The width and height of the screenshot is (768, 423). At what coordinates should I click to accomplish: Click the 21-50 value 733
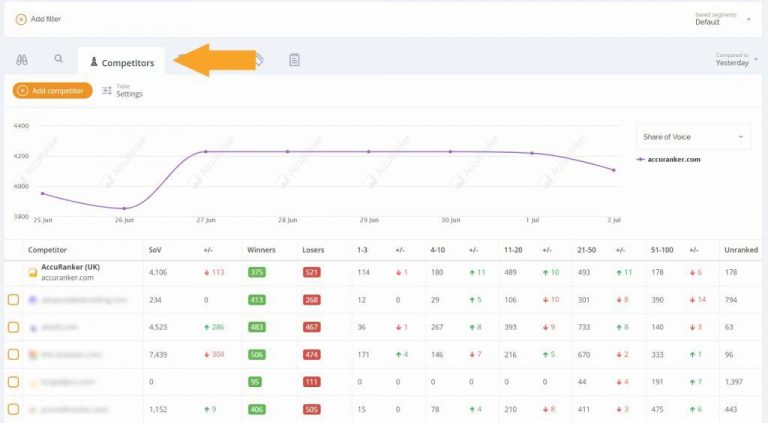(x=584, y=327)
